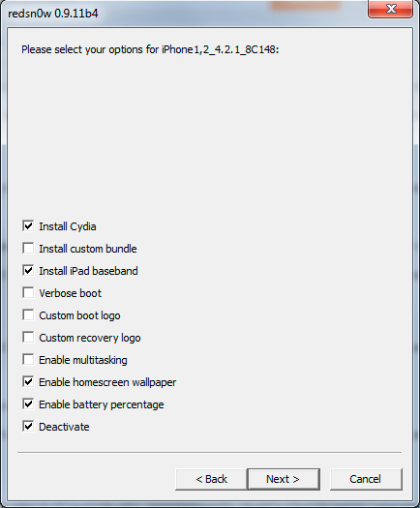Go back with the < Back button
The width and height of the screenshot is (420, 508).
coord(211,479)
